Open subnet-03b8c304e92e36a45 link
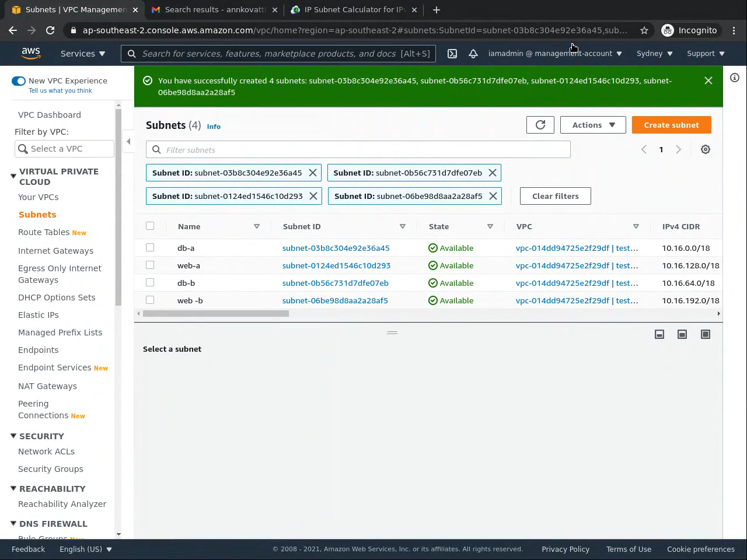This screenshot has width=747, height=560. point(336,248)
